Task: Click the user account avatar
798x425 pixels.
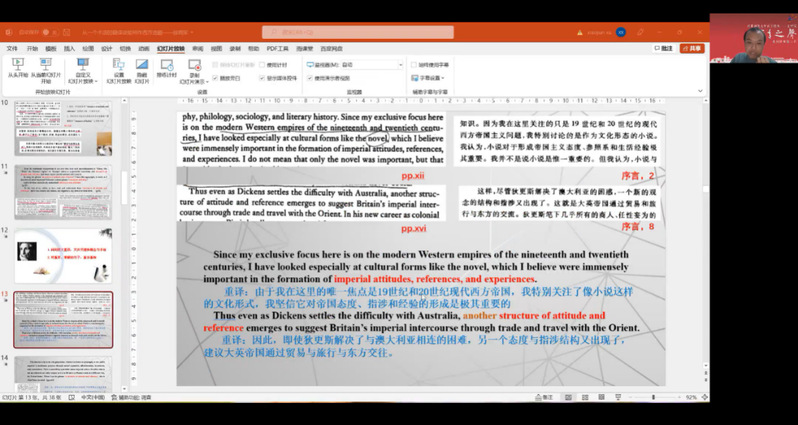Action: [x=620, y=32]
